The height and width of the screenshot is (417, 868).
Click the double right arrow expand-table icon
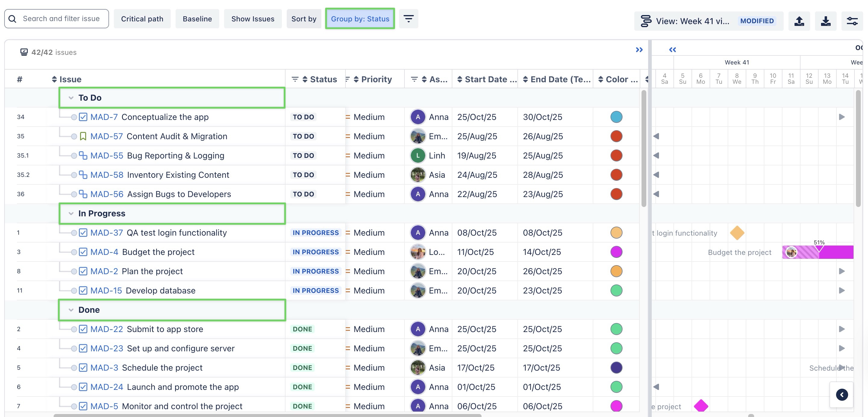pos(639,50)
